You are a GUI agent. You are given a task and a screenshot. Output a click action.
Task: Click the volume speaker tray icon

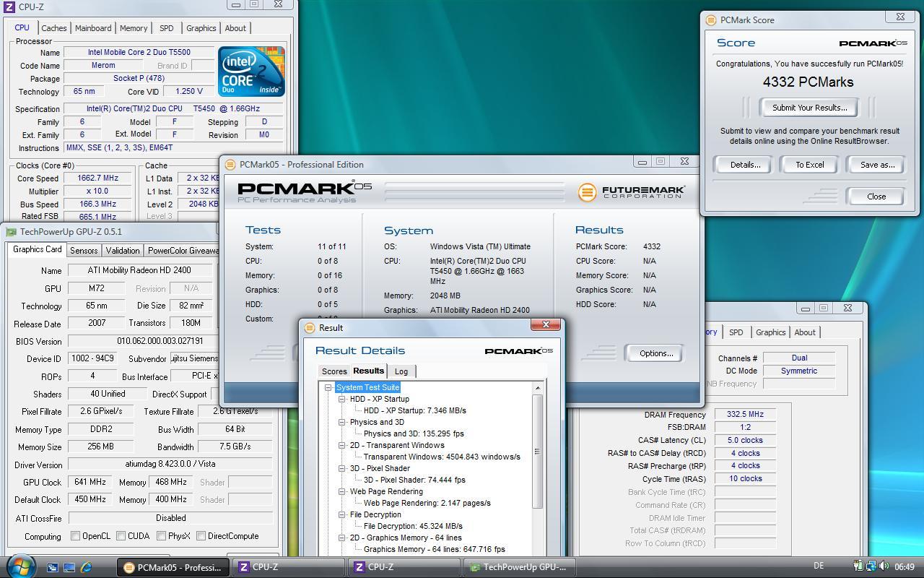point(884,566)
